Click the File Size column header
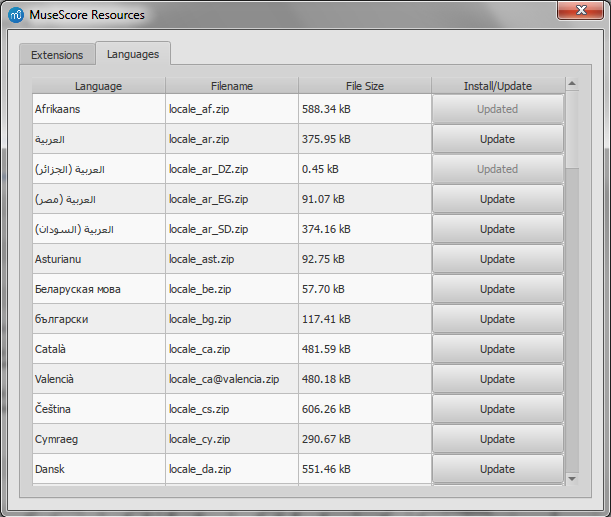The height and width of the screenshot is (517, 611). coord(365,86)
